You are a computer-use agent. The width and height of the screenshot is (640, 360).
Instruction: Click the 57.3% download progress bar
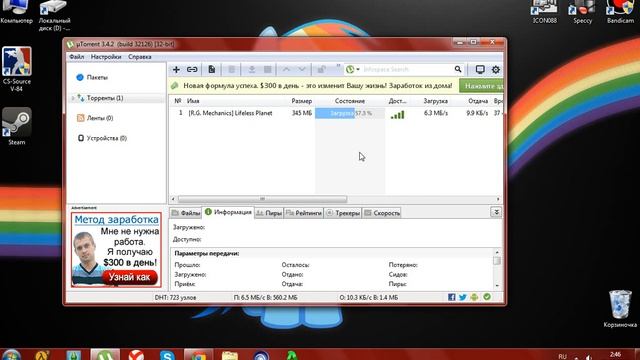point(350,113)
